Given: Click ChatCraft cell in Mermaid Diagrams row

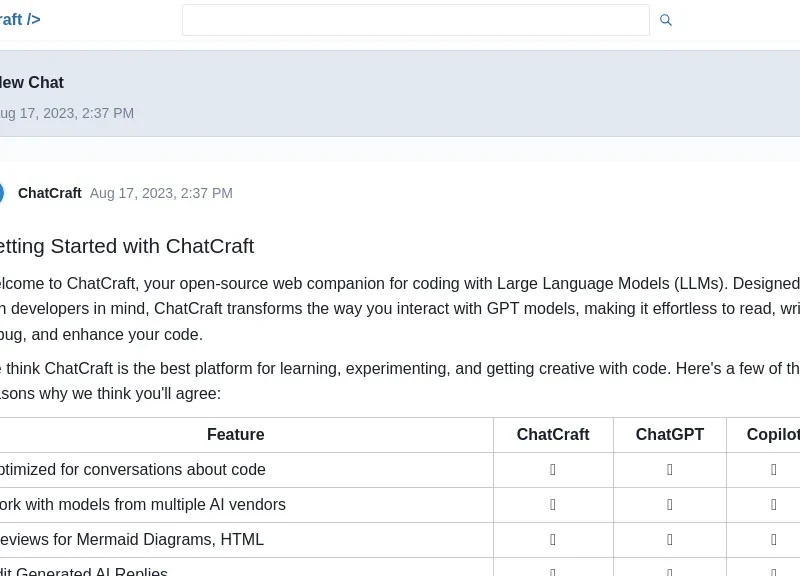Looking at the screenshot, I should 553,540.
